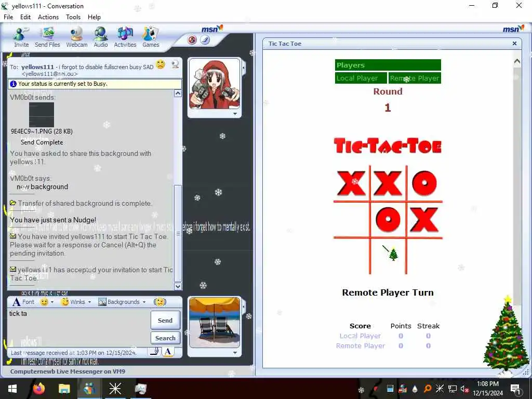Image resolution: width=532 pixels, height=399 pixels.
Task: Open the Font formatting option
Action: point(23,302)
